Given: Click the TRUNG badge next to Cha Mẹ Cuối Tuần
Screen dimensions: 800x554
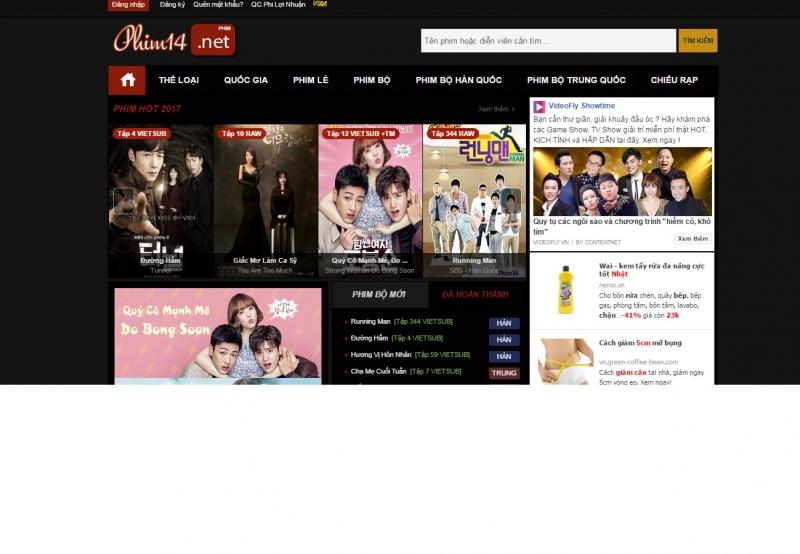Looking at the screenshot, I should coord(504,373).
